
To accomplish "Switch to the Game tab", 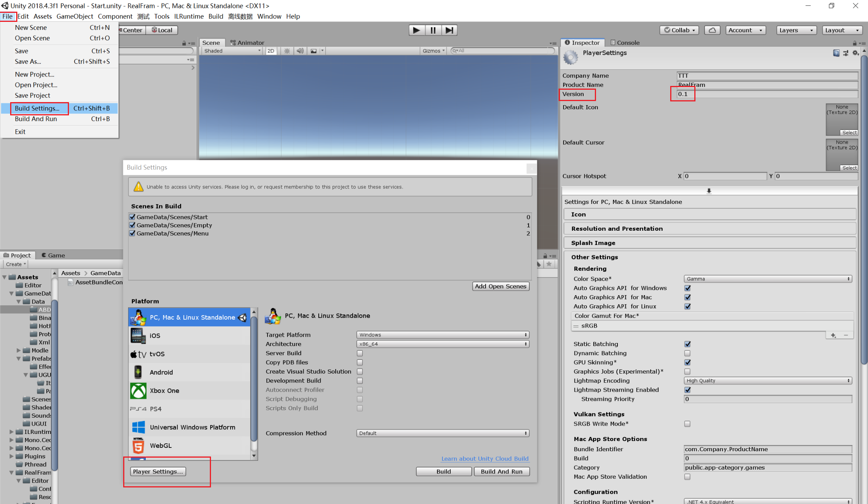I will pyautogui.click(x=53, y=255).
